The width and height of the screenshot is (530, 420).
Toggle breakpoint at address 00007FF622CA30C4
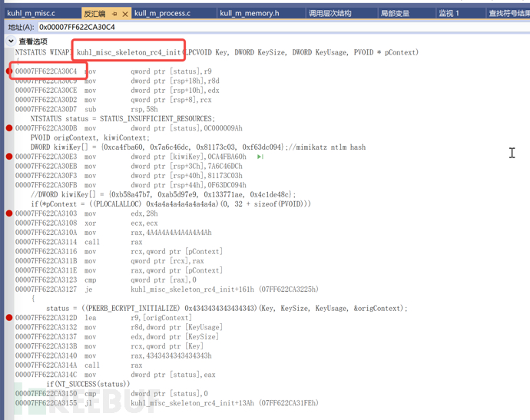[x=9, y=71]
